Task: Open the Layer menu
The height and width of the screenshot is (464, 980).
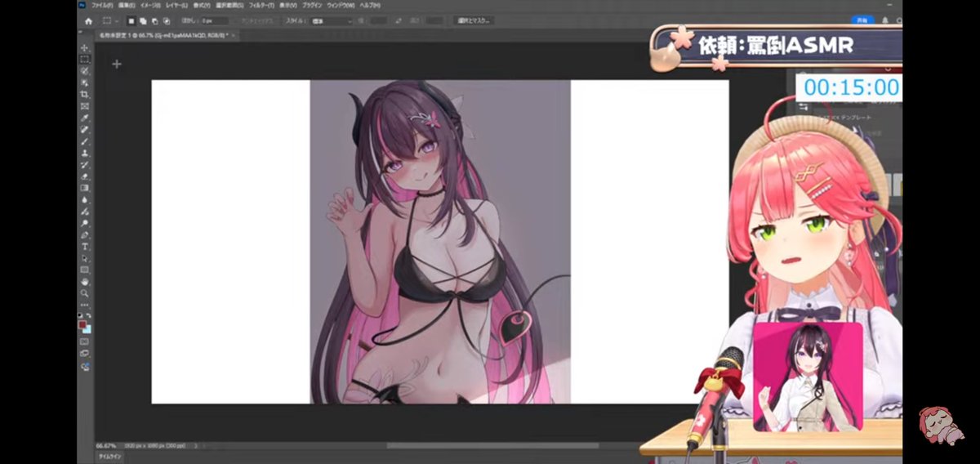Action: (x=176, y=5)
